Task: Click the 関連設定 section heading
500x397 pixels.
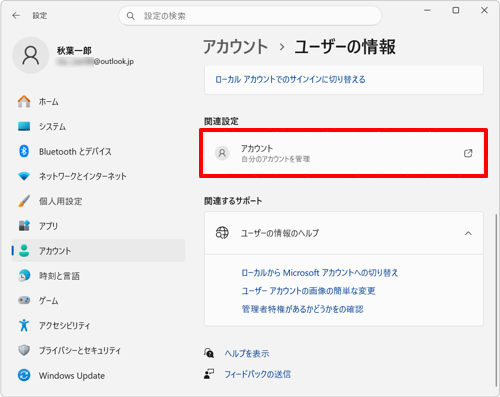Action: (221, 121)
